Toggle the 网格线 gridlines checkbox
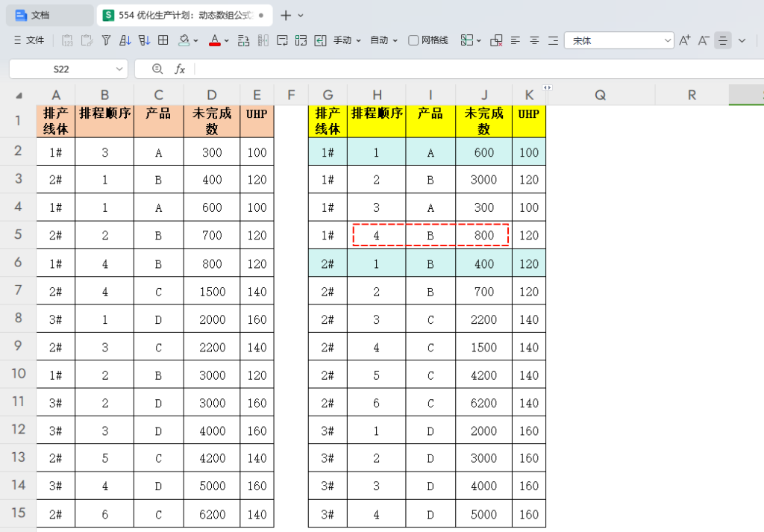 click(413, 40)
